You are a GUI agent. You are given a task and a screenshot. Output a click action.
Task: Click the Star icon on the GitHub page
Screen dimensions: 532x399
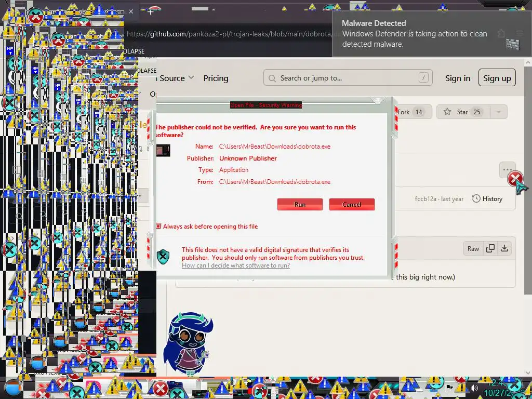pos(447,112)
